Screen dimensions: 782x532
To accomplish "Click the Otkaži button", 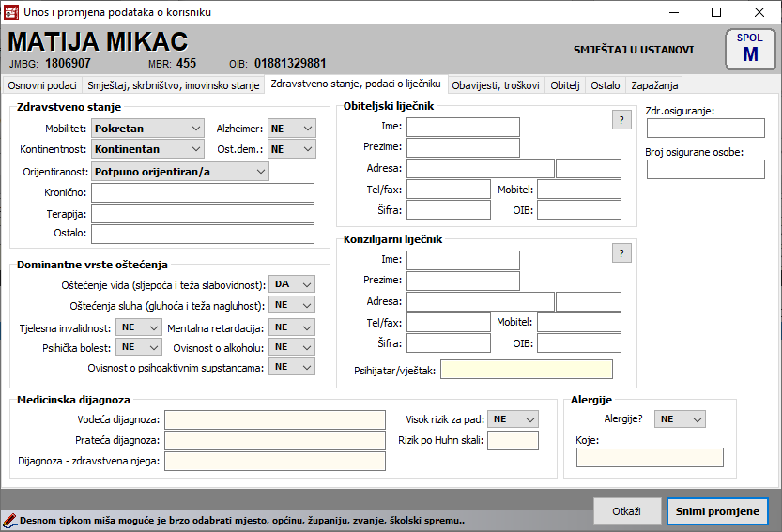I will 627,511.
